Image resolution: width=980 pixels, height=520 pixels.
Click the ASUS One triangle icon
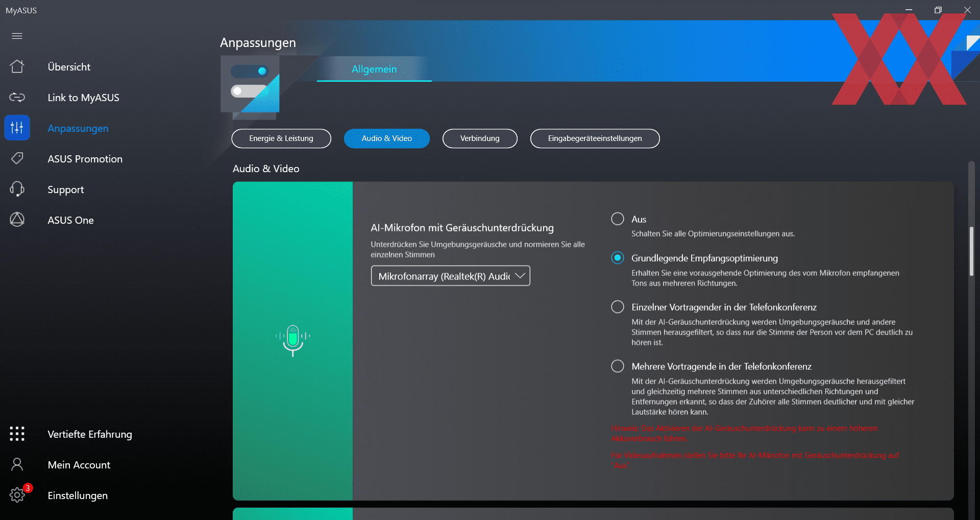pyautogui.click(x=17, y=220)
